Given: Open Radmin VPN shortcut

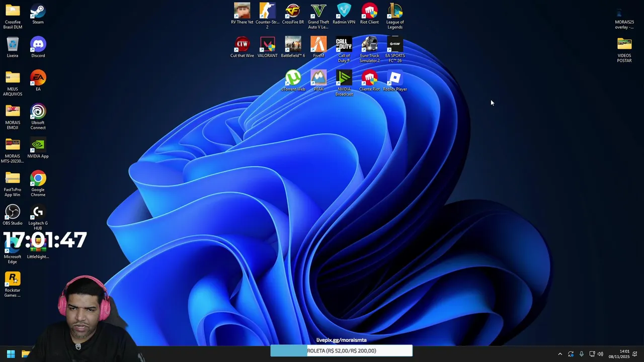Looking at the screenshot, I should click(x=344, y=14).
